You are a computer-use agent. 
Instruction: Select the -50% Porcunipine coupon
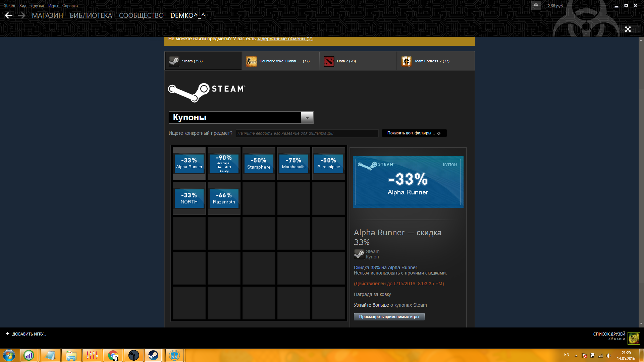329,164
